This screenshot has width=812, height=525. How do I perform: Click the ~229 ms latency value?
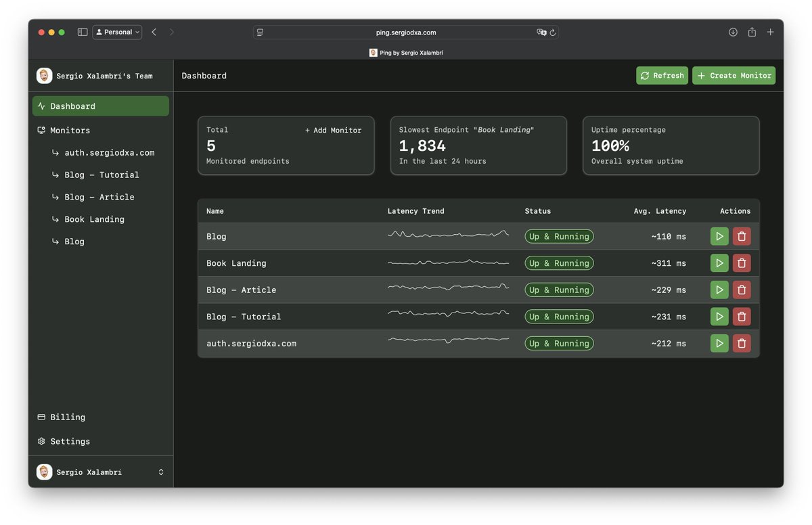[669, 290]
